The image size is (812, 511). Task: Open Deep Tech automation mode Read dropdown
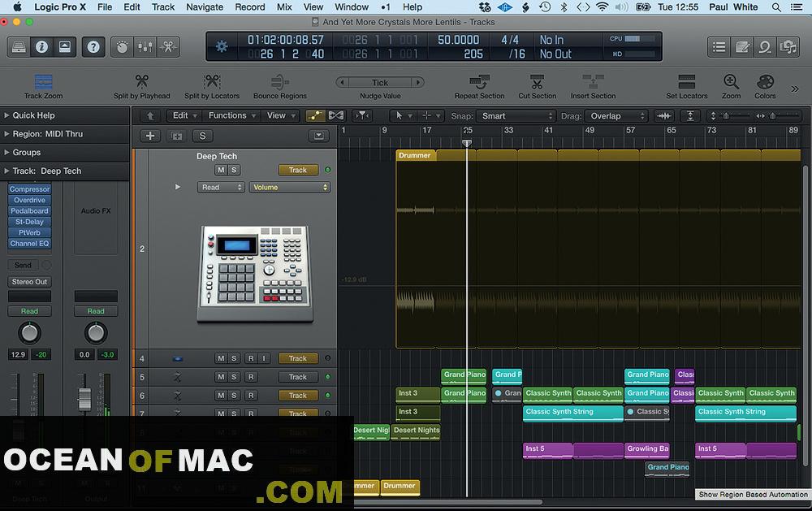point(221,187)
